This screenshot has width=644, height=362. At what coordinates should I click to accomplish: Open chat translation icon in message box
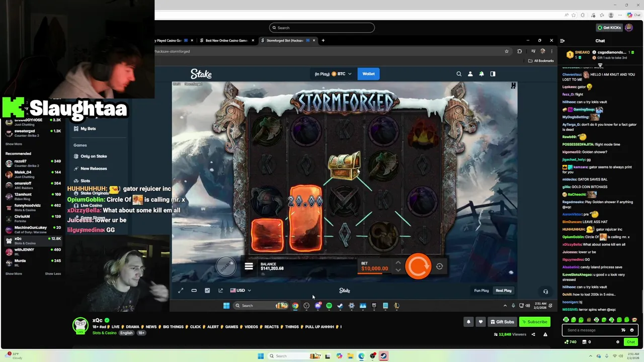623,330
